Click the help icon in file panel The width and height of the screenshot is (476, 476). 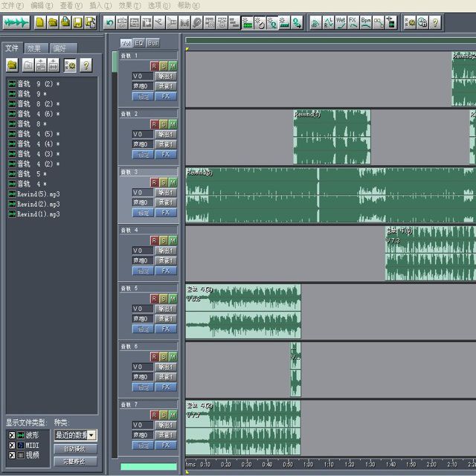tap(86, 65)
